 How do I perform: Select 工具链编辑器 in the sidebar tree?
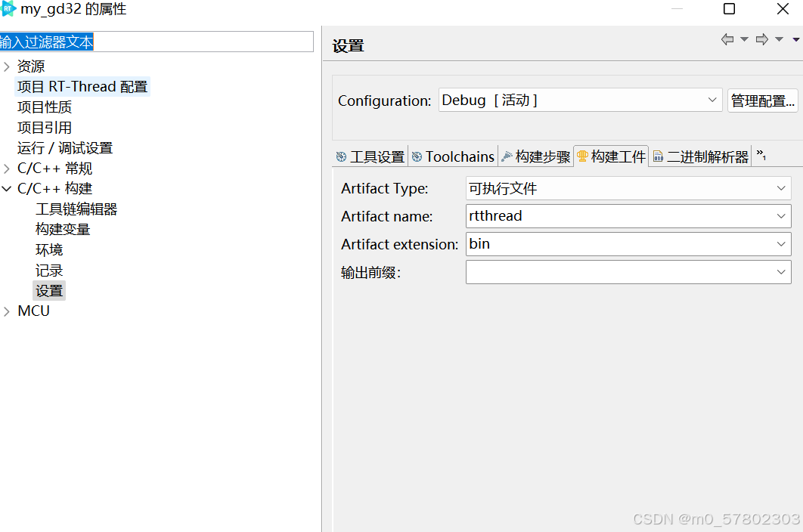pos(76,209)
